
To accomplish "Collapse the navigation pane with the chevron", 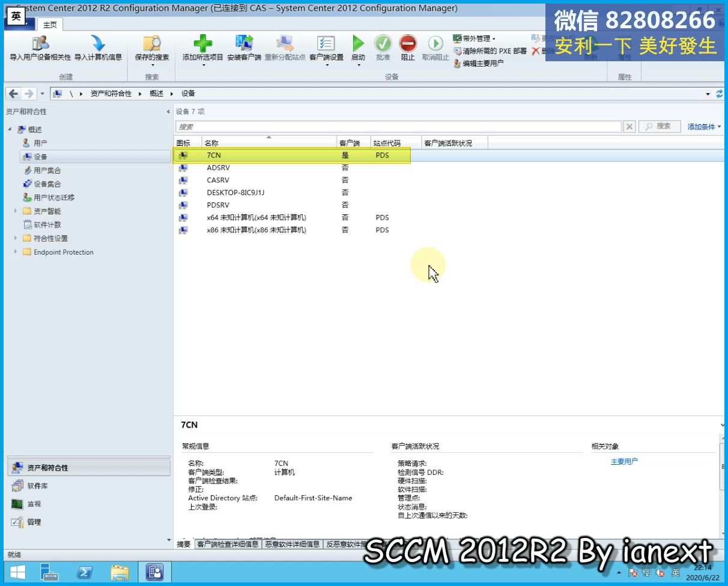I will pyautogui.click(x=168, y=112).
